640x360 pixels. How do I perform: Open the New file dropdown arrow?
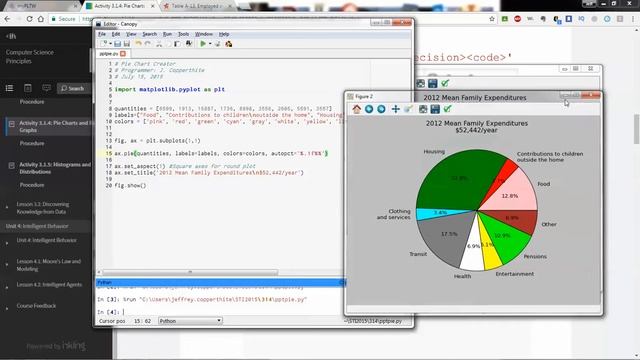(110, 44)
